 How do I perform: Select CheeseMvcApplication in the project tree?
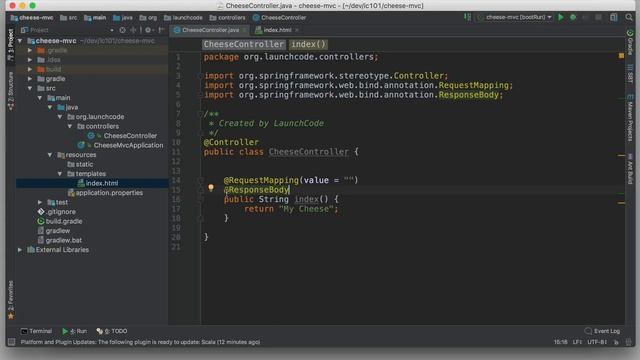pyautogui.click(x=128, y=145)
